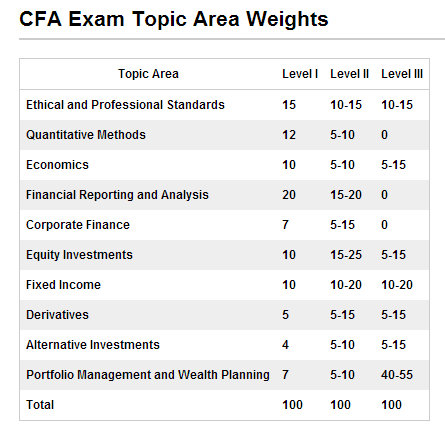Screen dimensions: 445x428
Task: Select Fixed Income row label
Action: pyautogui.click(x=63, y=285)
